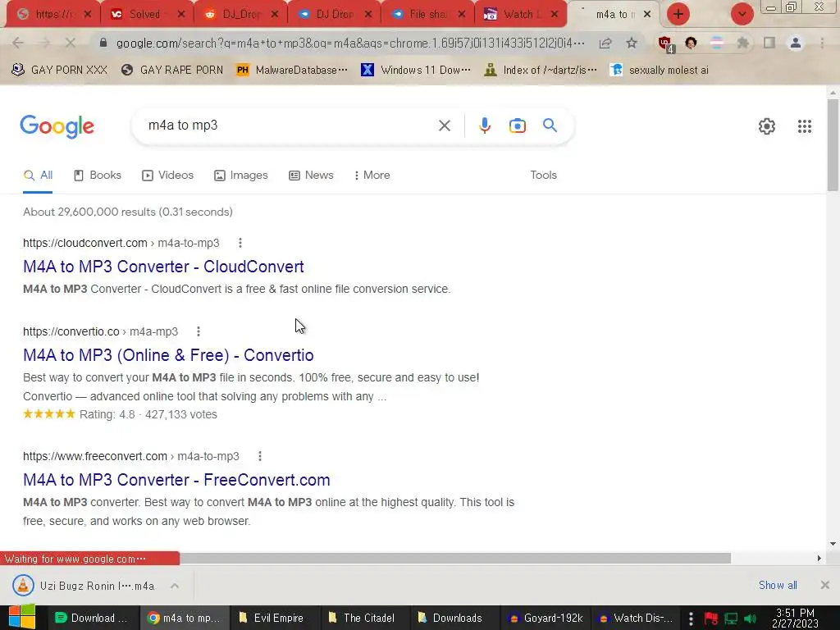This screenshot has width=840, height=630.
Task: Click the horizontal scrollbar thumb
Action: point(454,558)
